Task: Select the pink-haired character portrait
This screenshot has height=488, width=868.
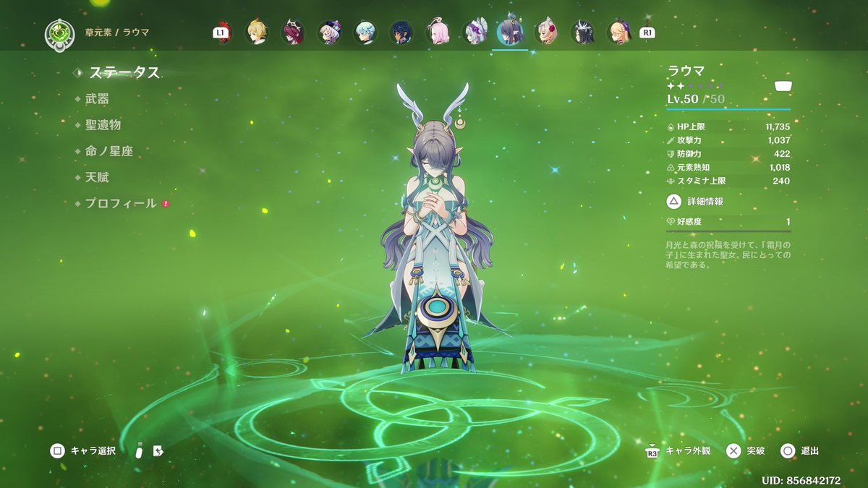Action: point(438,33)
